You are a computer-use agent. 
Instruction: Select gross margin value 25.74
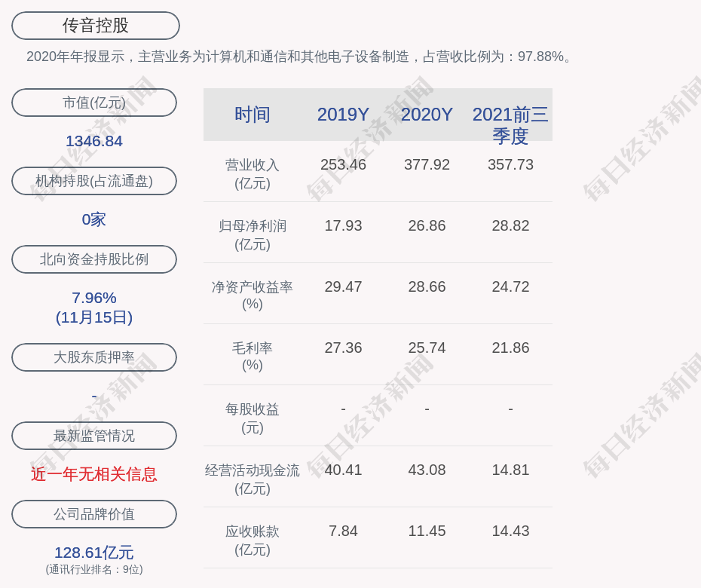pos(427,348)
